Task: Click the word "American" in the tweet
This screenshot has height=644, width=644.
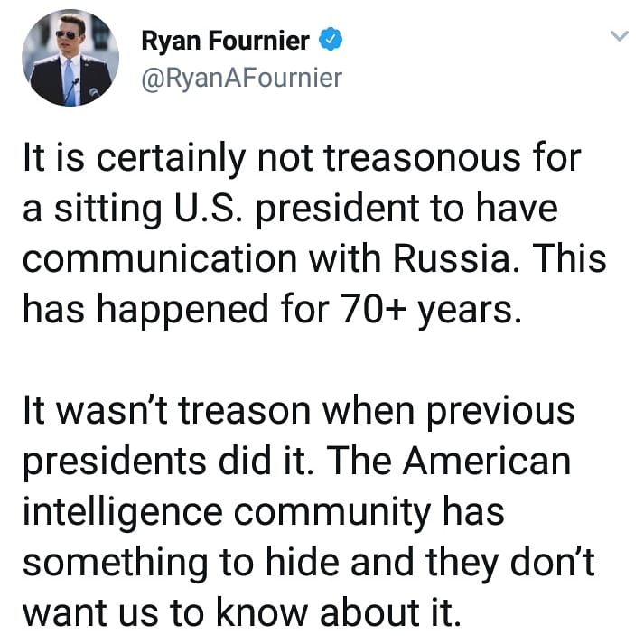Action: tap(488, 462)
